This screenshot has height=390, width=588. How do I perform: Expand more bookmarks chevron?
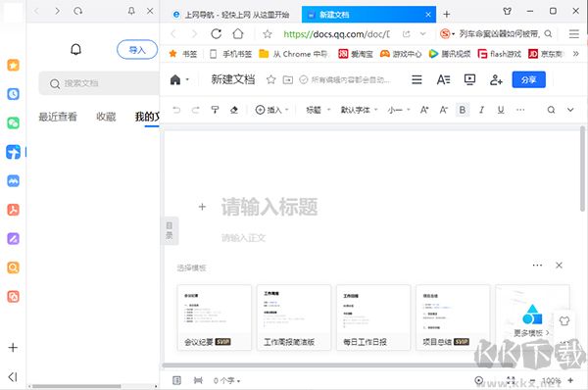(x=575, y=54)
